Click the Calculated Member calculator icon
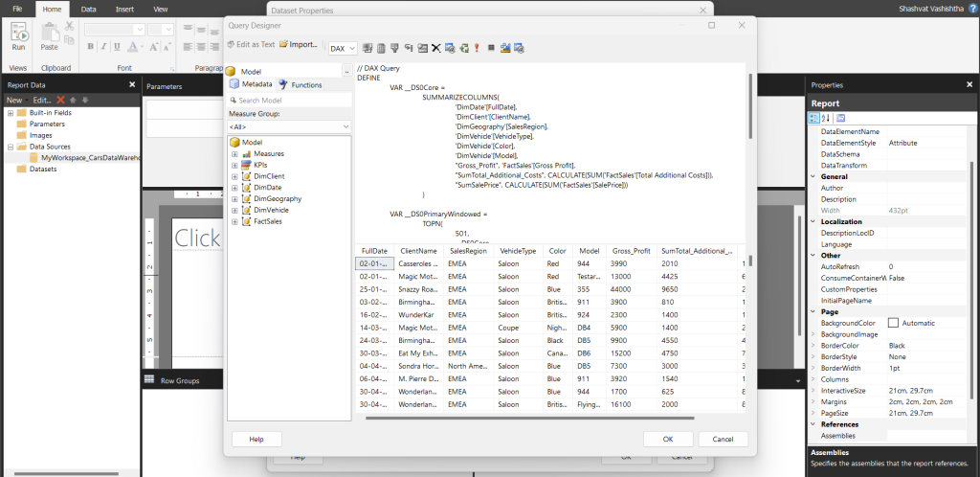 (x=381, y=48)
